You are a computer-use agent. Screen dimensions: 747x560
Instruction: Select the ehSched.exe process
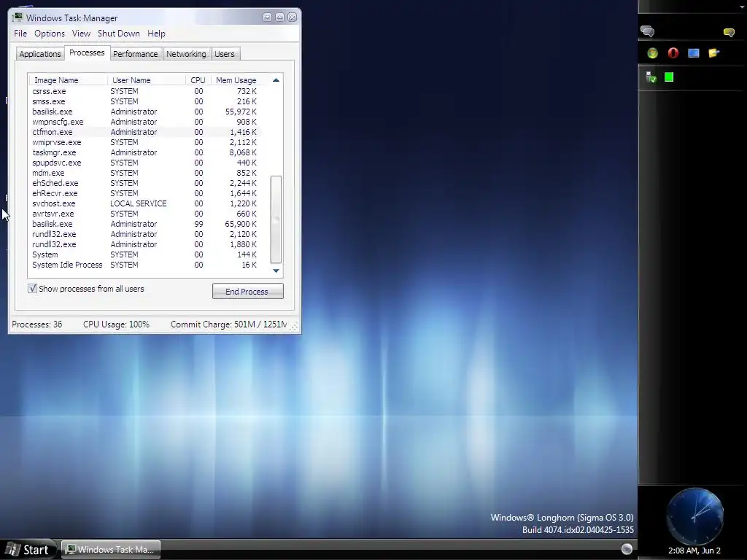pyautogui.click(x=145, y=183)
